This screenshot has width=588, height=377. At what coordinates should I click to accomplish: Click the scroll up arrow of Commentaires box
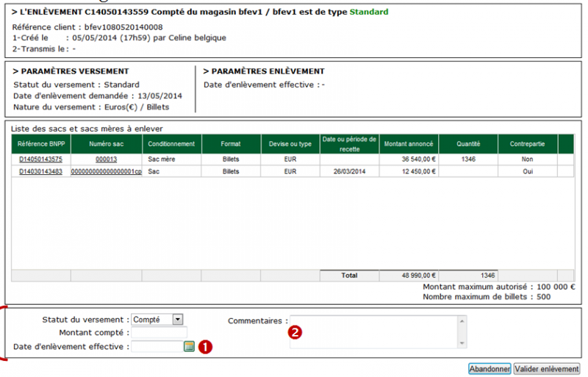[x=462, y=321]
